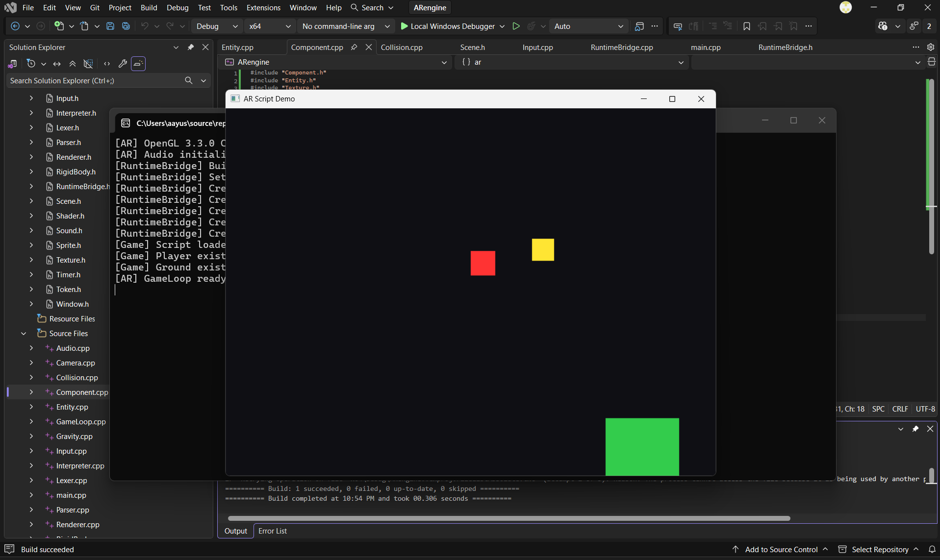This screenshot has width=940, height=560.
Task: Click the Navigate Backward arrow icon
Action: click(15, 26)
